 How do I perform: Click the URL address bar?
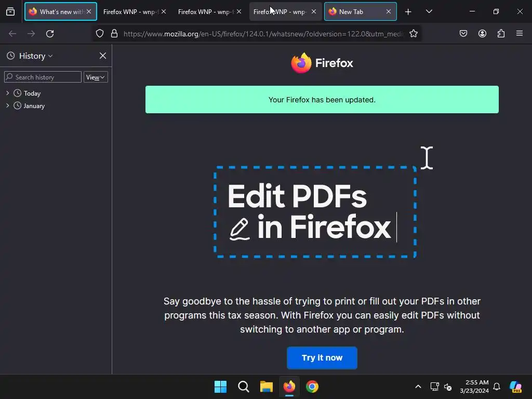pyautogui.click(x=263, y=34)
